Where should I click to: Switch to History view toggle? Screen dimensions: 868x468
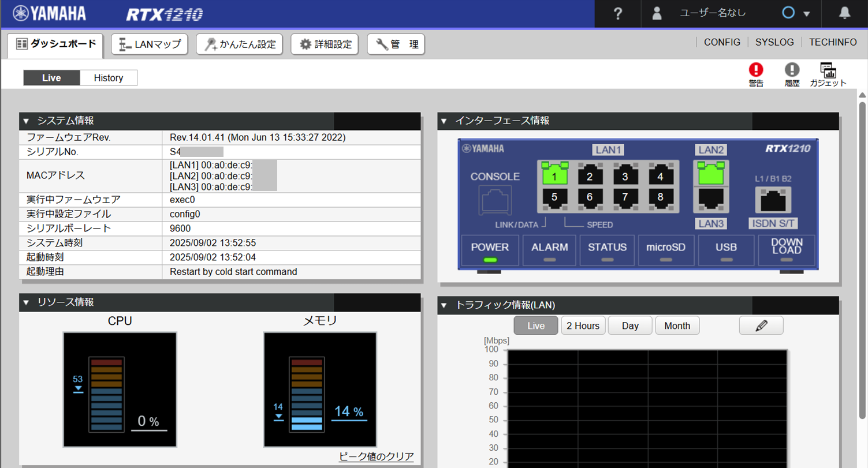pos(109,78)
